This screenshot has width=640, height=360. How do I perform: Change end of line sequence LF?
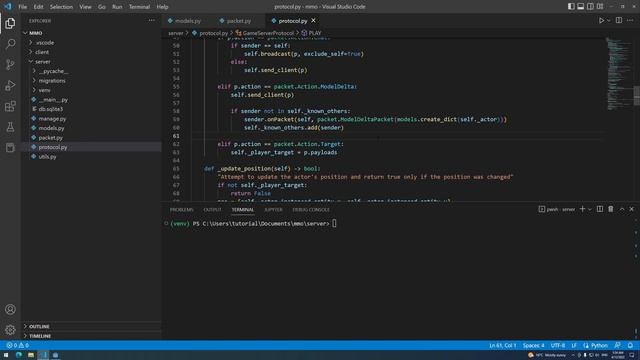[574, 345]
